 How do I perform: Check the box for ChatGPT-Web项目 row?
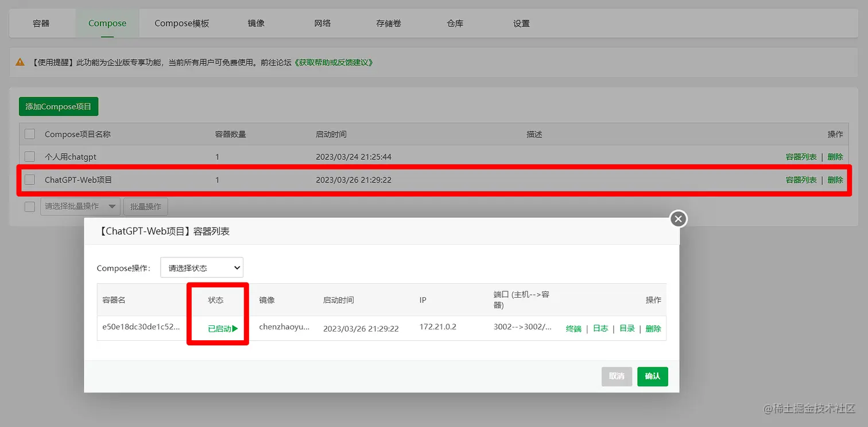tap(30, 179)
